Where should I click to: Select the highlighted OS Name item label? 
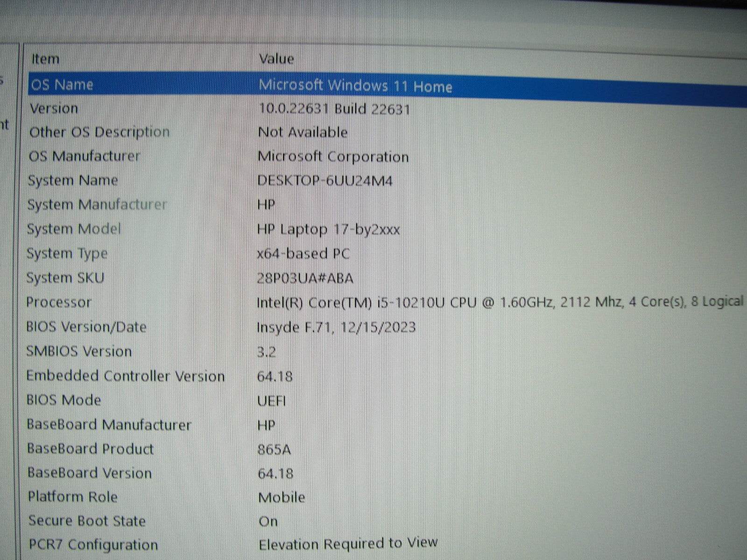click(x=62, y=84)
